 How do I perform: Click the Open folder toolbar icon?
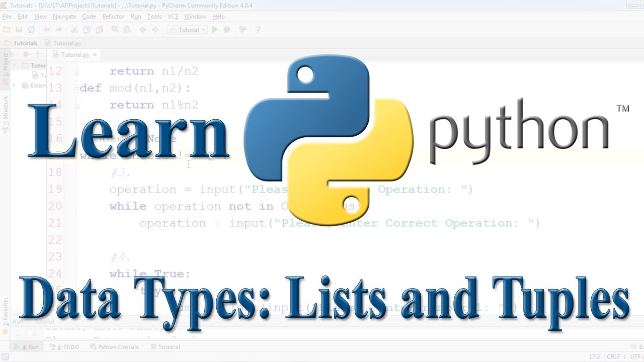7,30
